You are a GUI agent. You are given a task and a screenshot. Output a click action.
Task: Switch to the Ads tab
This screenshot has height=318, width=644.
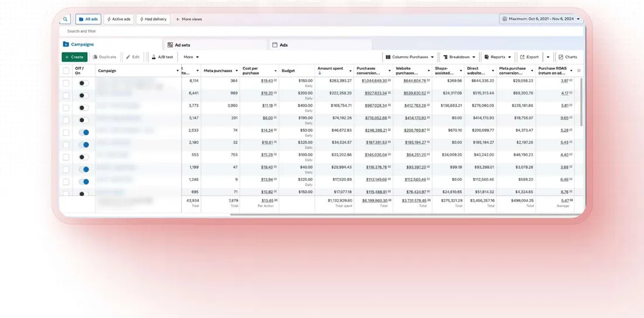tap(320, 45)
